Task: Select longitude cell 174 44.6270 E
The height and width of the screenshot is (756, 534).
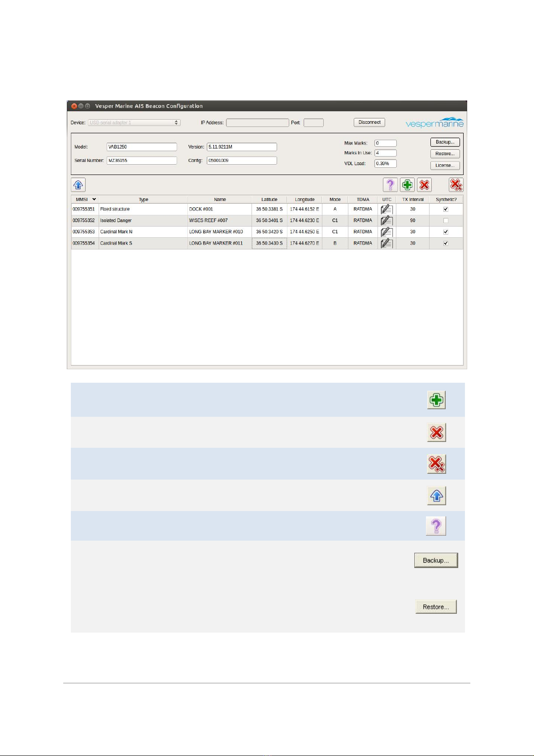Action: tap(304, 243)
